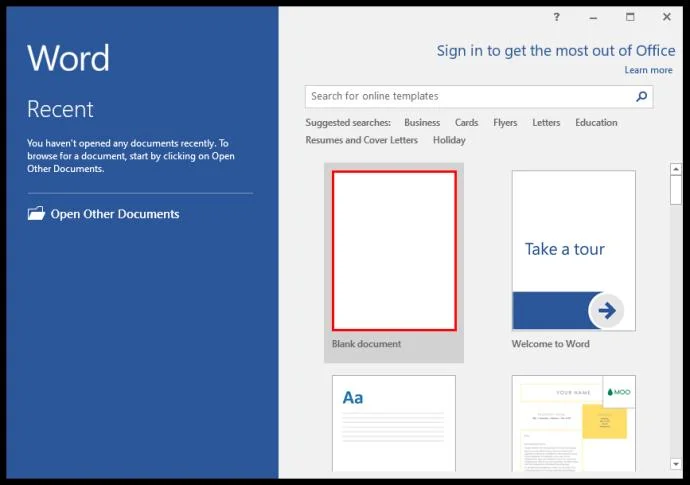Choose the Holiday suggested search

[449, 140]
